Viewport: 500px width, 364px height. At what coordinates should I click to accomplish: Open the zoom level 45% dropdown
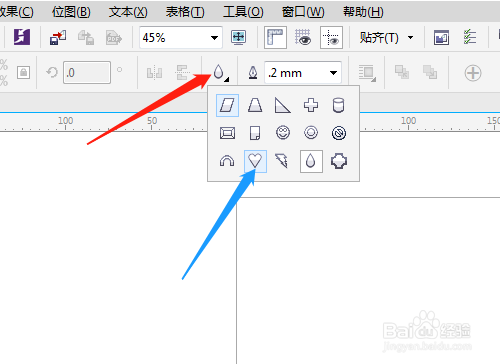pyautogui.click(x=214, y=38)
